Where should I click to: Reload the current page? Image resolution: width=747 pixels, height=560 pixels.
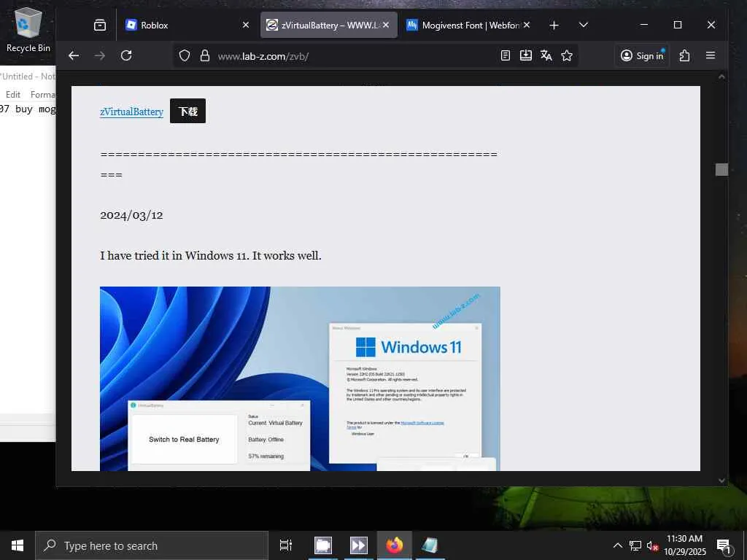pos(126,55)
